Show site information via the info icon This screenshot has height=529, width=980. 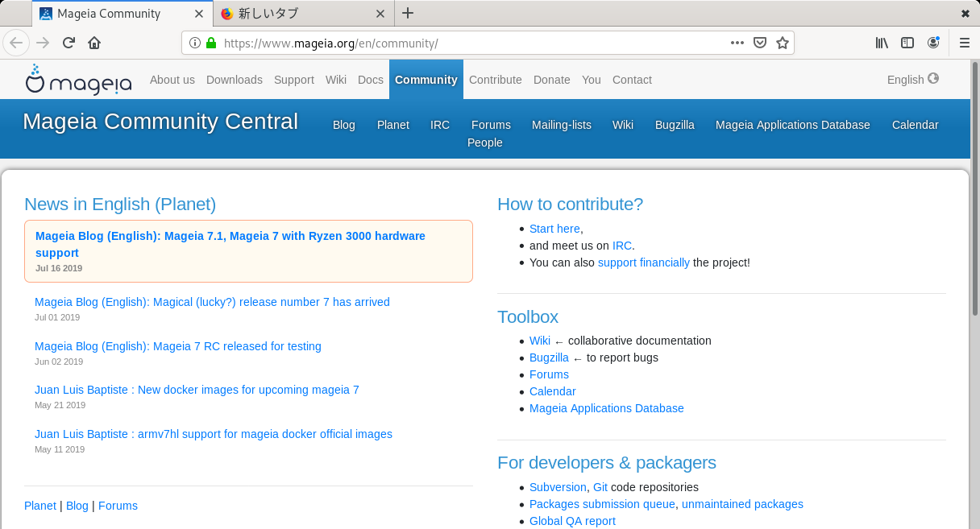point(194,43)
